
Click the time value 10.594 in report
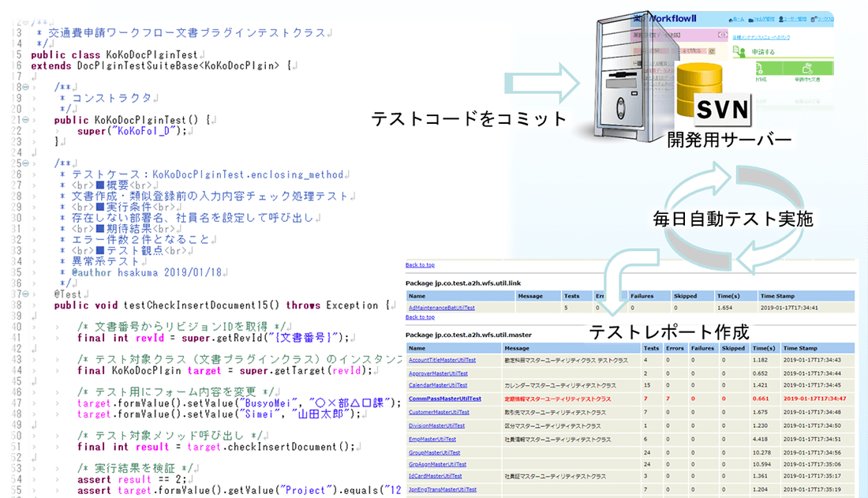761,465
